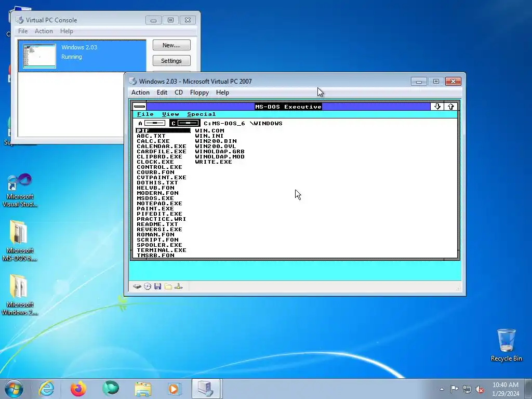Viewport: 532px width, 399px height.
Task: Select ABC.TXT in the file list
Action: click(151, 136)
